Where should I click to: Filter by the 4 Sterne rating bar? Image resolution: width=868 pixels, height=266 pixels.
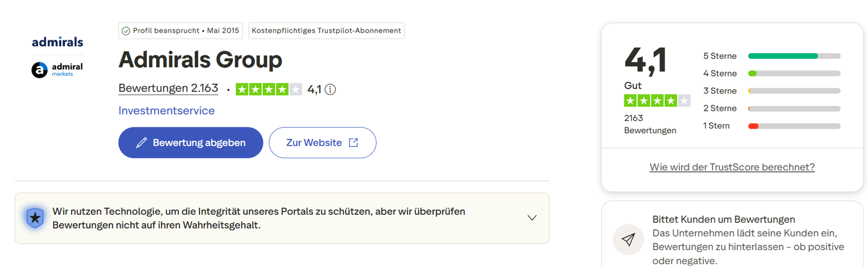click(794, 73)
